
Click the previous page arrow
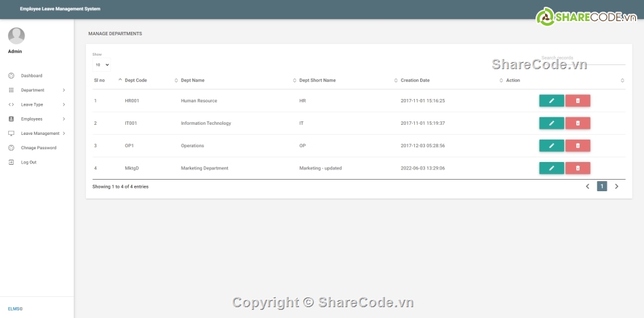point(587,186)
